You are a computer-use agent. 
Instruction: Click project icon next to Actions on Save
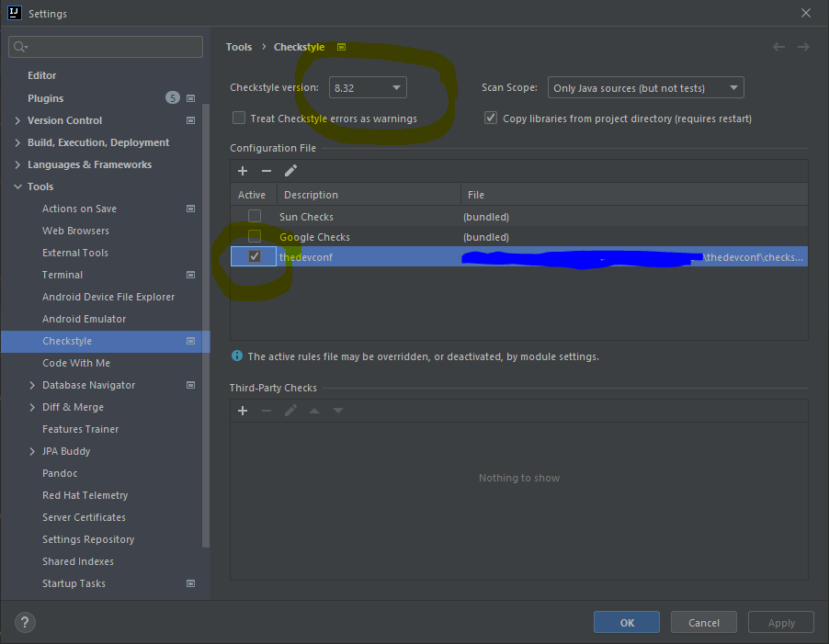click(191, 209)
